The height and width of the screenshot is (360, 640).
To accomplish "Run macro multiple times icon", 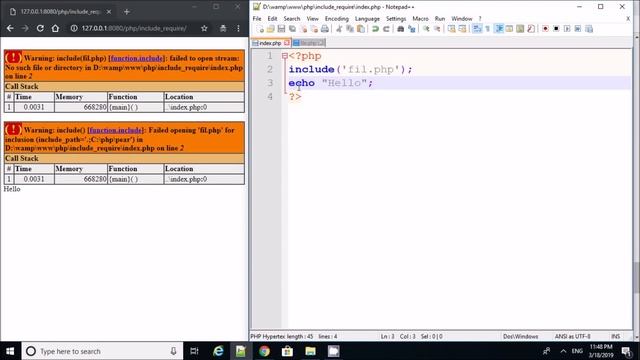I will click(578, 29).
